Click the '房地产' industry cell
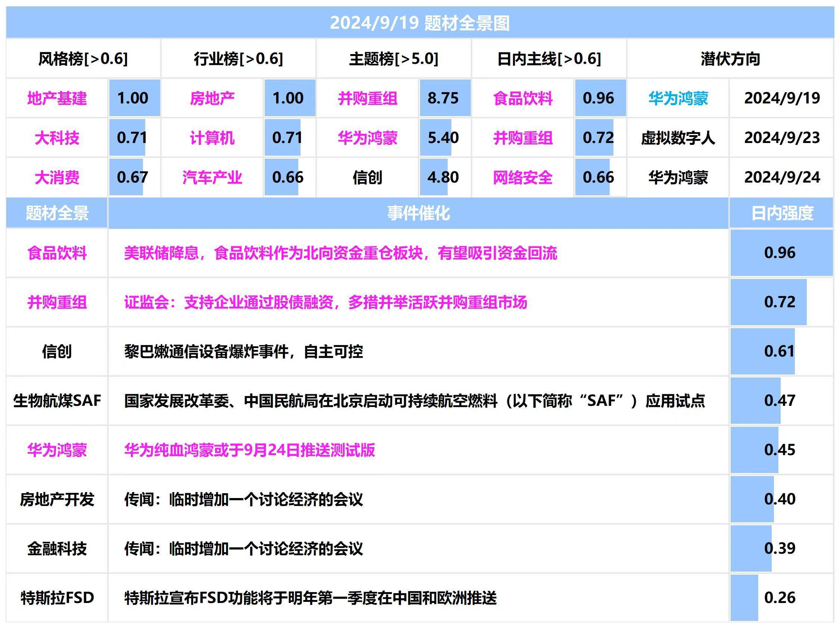 tap(212, 98)
